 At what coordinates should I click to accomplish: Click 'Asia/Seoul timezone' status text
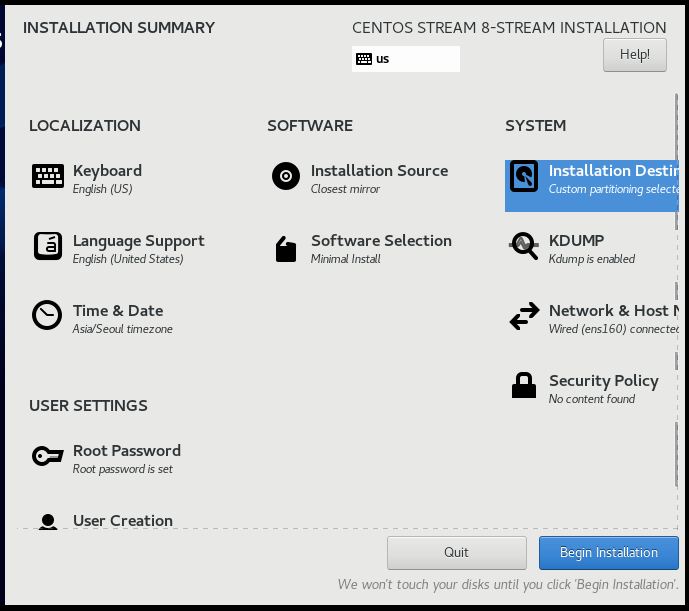pyautogui.click(x=122, y=329)
